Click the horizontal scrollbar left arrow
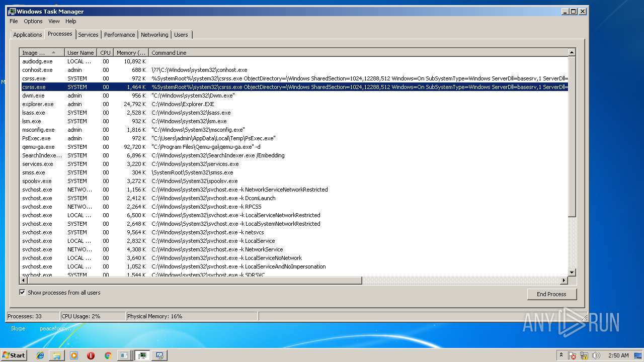 click(x=23, y=281)
